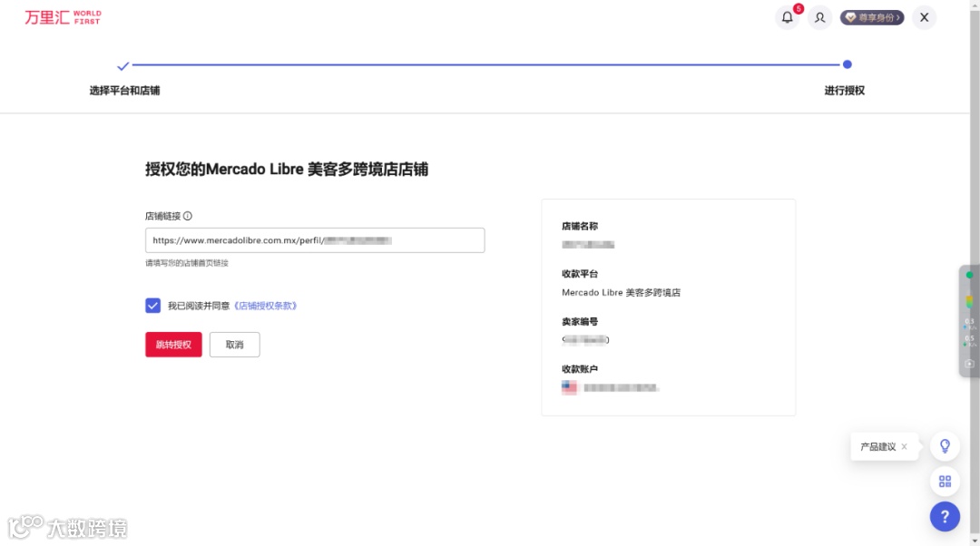The image size is (980, 546).
Task: Click the 卖家编号 label
Action: (579, 322)
